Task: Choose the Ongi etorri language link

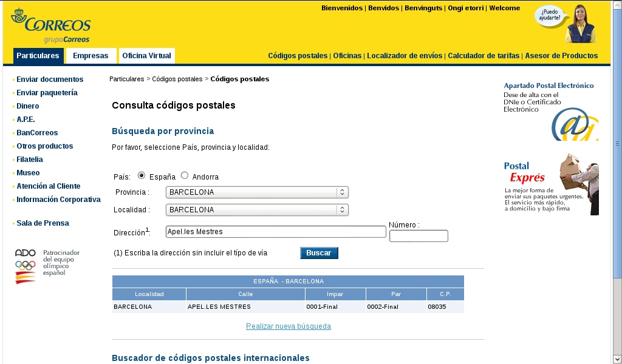Action: pyautogui.click(x=466, y=8)
